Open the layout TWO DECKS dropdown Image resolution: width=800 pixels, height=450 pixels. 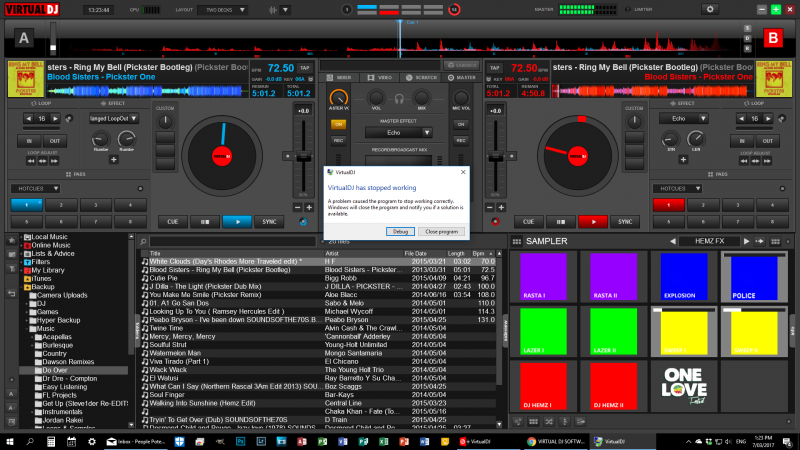[223, 10]
